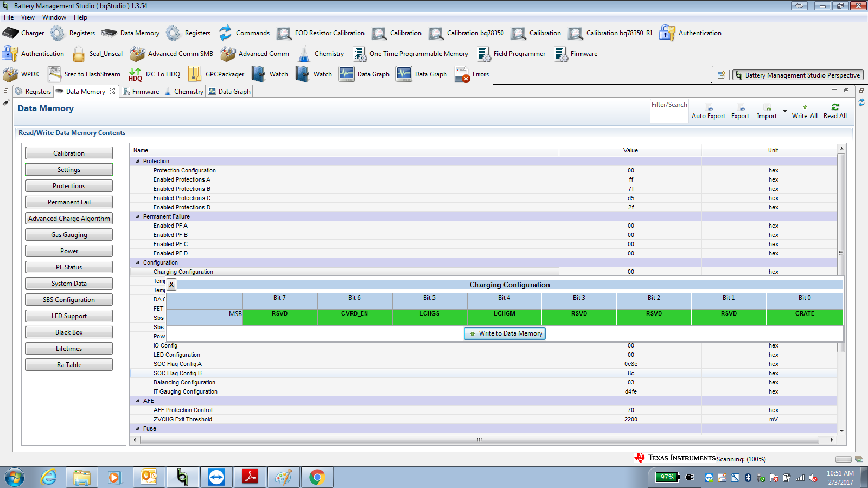This screenshot has height=488, width=868.
Task: Select the Ra Table button
Action: tap(69, 365)
